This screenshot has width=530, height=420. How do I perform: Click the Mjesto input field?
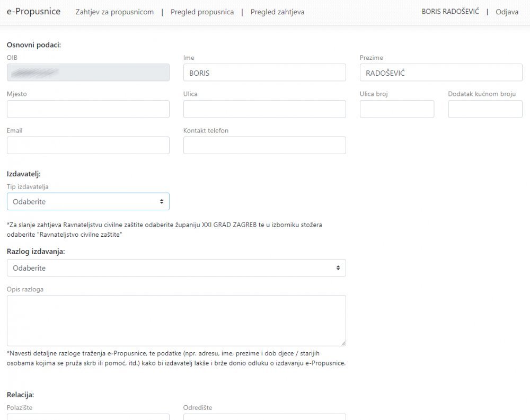pos(88,109)
